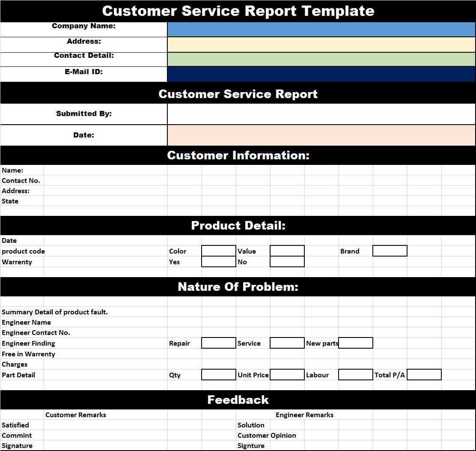The image size is (476, 451).
Task: Click the Color box in Product Detail
Action: [x=219, y=251]
